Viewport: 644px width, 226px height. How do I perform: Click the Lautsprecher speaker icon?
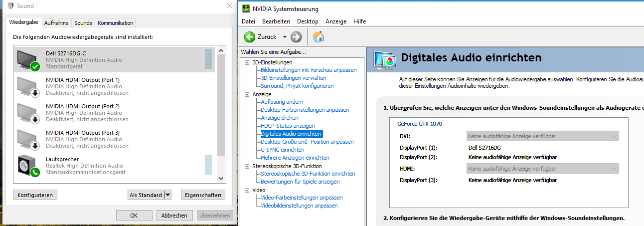pos(28,166)
